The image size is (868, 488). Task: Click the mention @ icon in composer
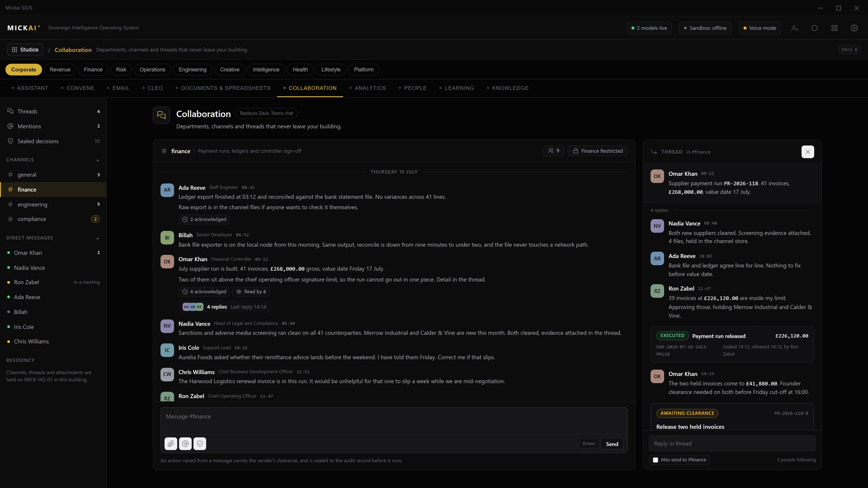185,444
